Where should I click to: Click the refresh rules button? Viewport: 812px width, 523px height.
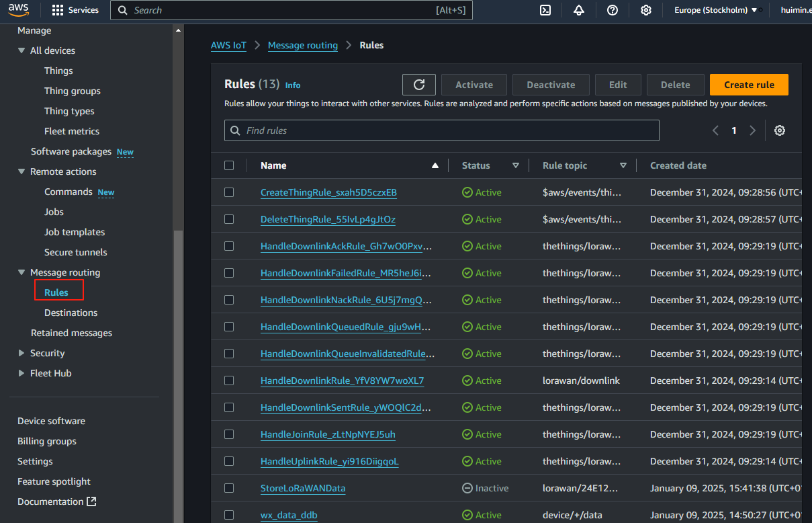(419, 85)
